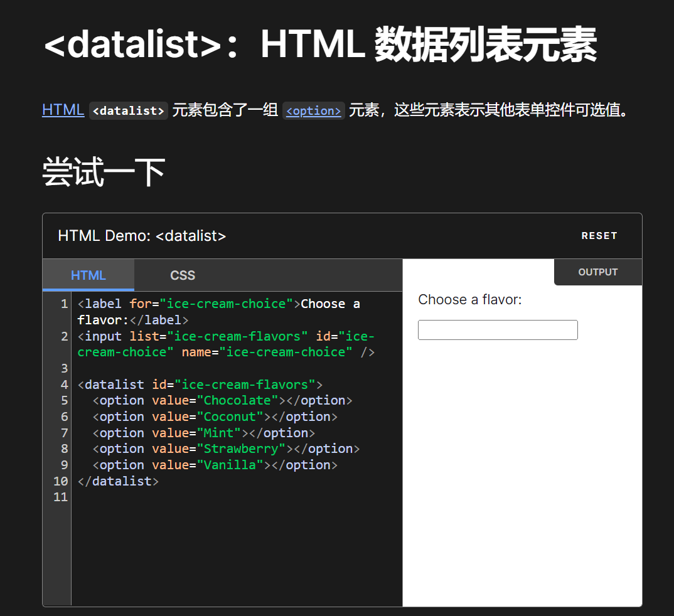Click the Strawberry option code line
Viewport: 674px width, 616px height.
coord(226,449)
